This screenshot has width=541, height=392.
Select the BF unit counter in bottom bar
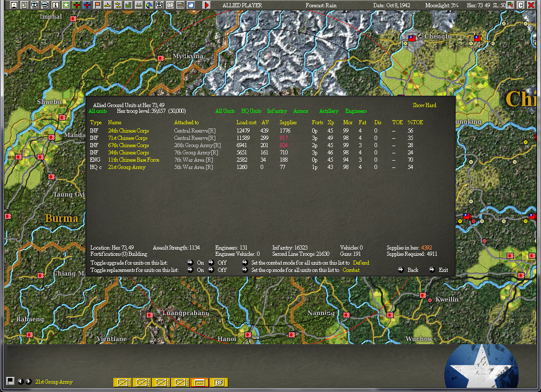pos(218,382)
